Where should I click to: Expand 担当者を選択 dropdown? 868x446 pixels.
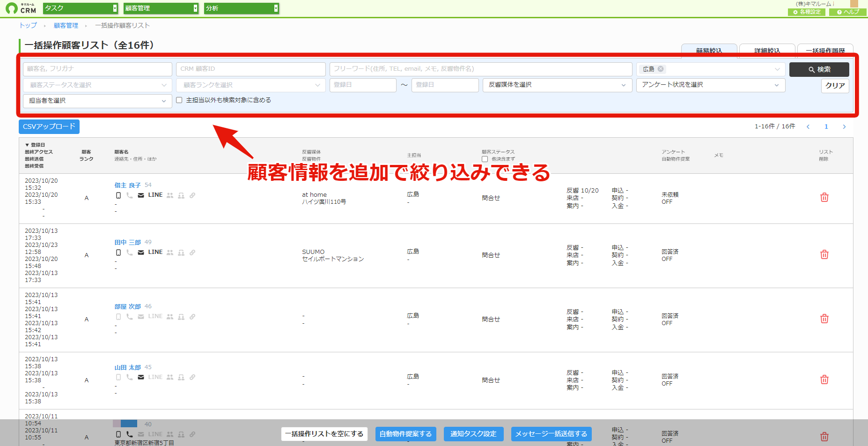[97, 101]
